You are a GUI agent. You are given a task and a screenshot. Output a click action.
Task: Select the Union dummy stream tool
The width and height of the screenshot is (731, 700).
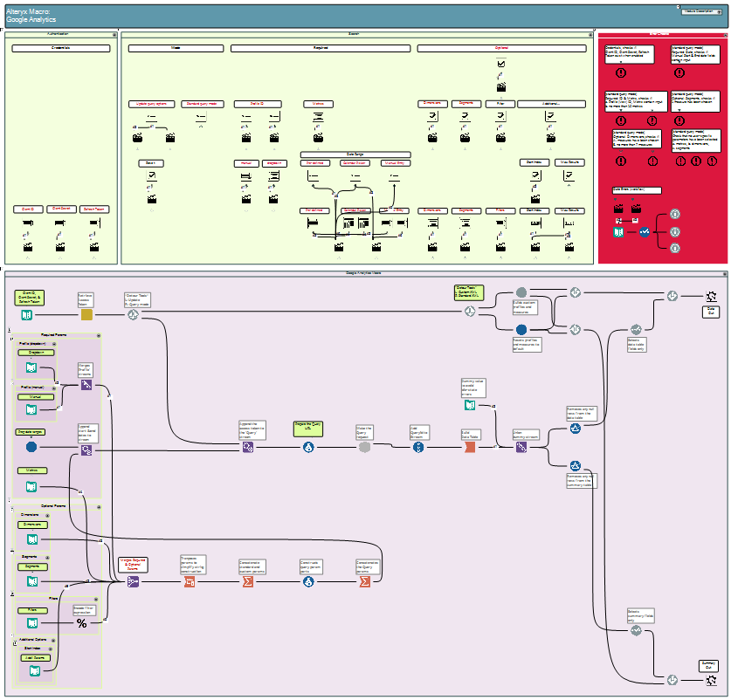click(x=521, y=448)
